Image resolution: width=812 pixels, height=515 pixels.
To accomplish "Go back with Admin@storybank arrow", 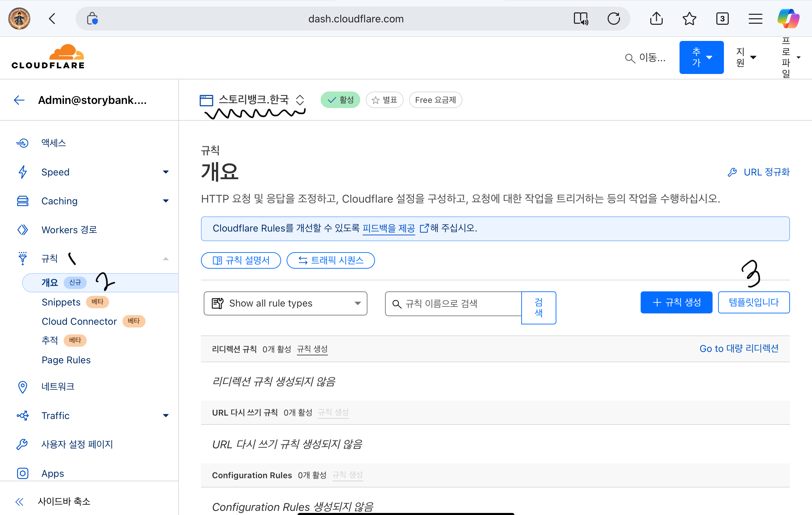I will coord(19,100).
